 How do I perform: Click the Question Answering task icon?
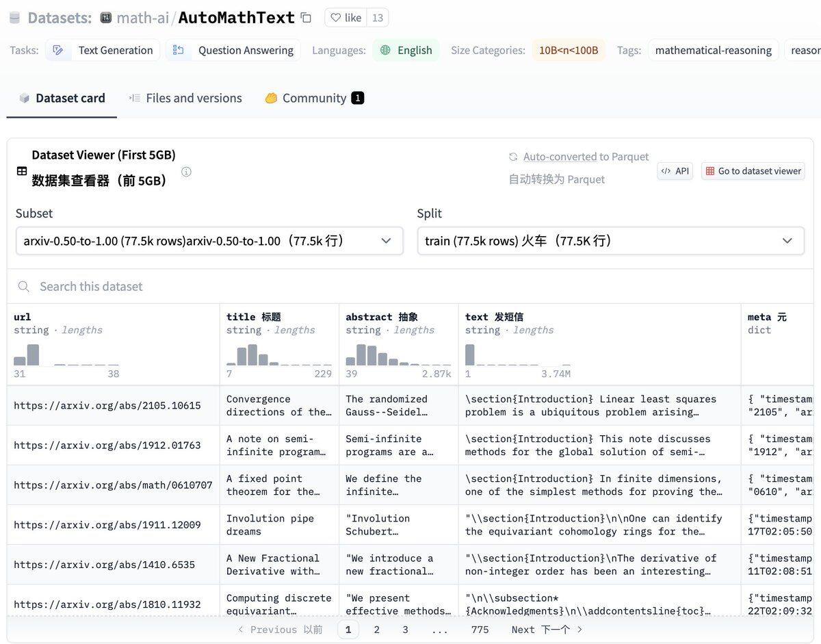click(179, 50)
